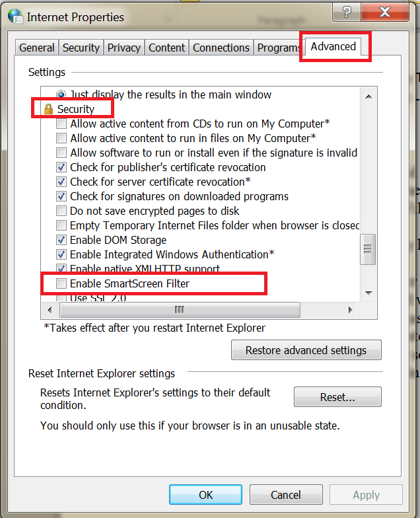
Task: Select Just display the results radio button
Action: click(61, 94)
